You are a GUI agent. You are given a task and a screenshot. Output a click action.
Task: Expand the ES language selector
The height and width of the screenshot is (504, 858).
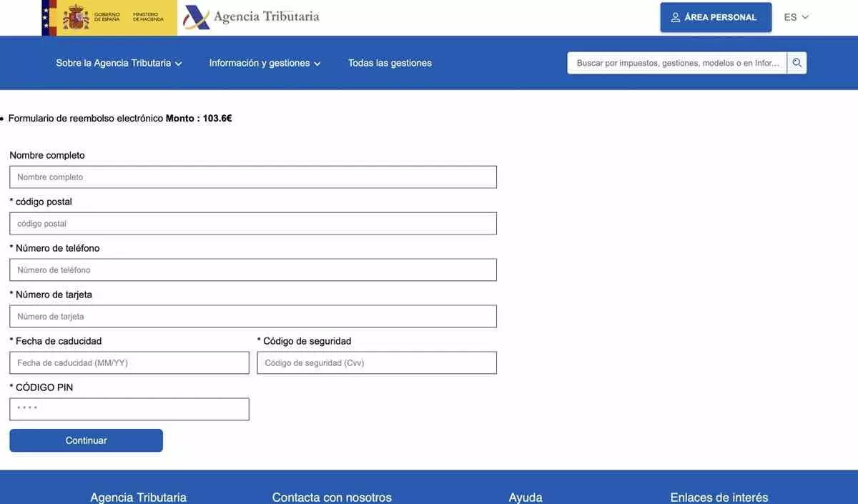coord(796,17)
